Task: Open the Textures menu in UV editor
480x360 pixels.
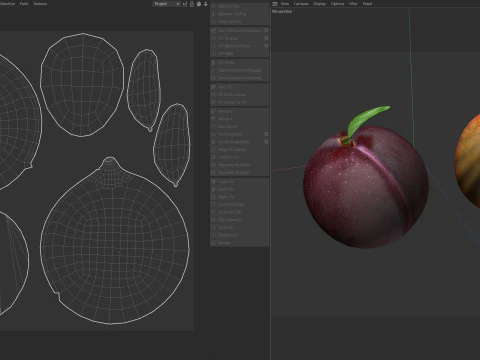Action: coord(40,4)
